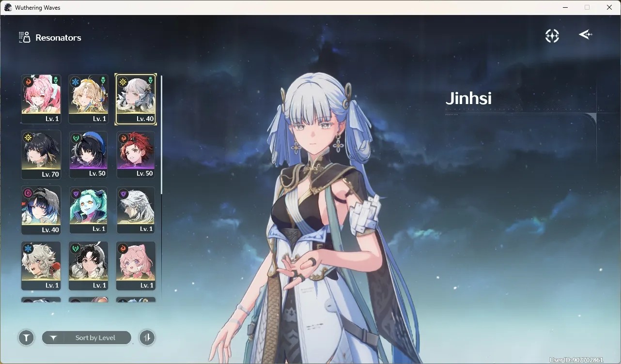Select the highlighted Jinhsi portrait at Lv. 40
Image resolution: width=621 pixels, height=364 pixels.
136,99
